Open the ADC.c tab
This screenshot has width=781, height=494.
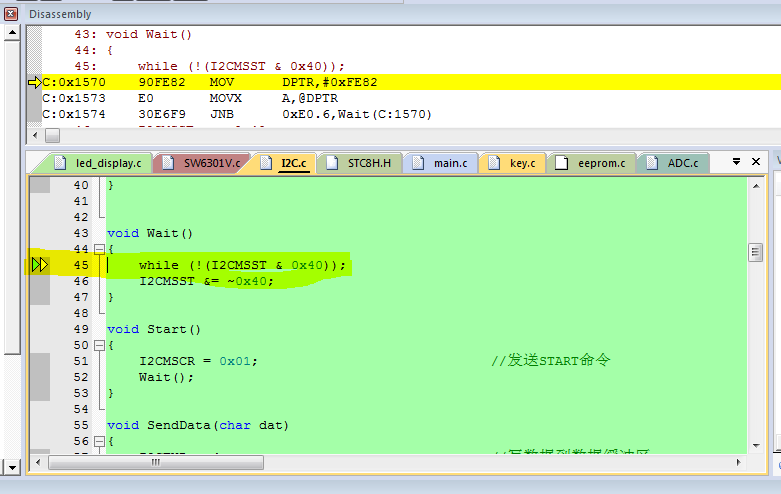pyautogui.click(x=673, y=163)
